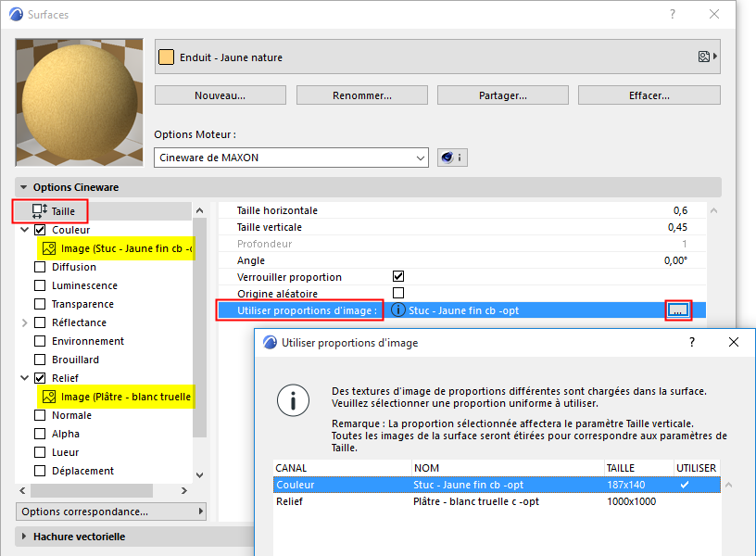Image resolution: width=756 pixels, height=556 pixels.
Task: Click the horizontal scrollbar thumb of channel list
Action: click(92, 491)
